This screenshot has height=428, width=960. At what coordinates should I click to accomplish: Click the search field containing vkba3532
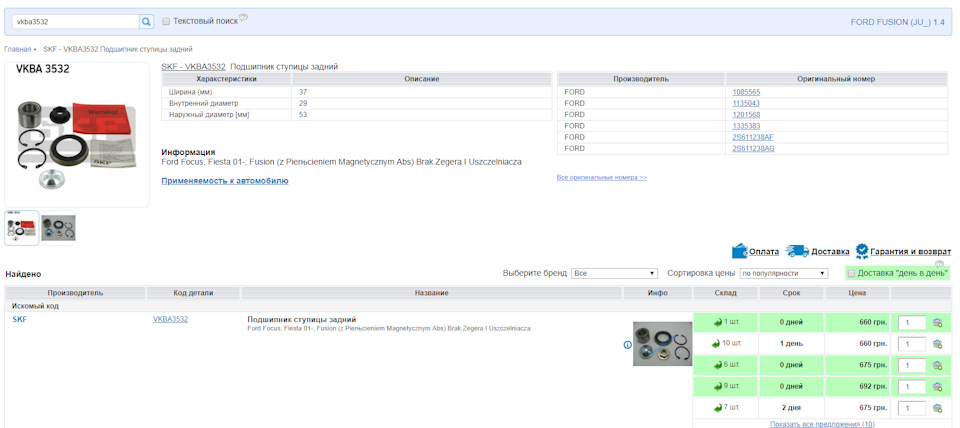click(x=76, y=21)
